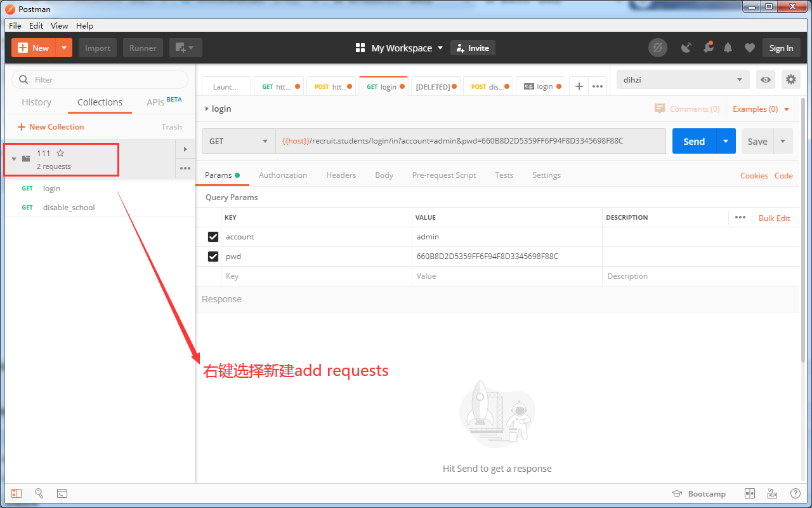Screen dimensions: 812x508
Task: Open the Body request tab
Action: (384, 175)
